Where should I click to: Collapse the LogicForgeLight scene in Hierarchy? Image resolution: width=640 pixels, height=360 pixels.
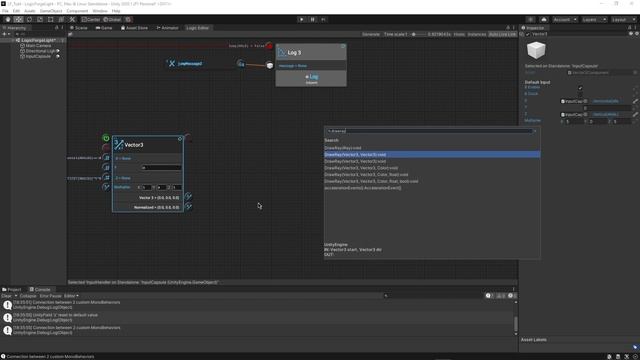(x=13, y=40)
